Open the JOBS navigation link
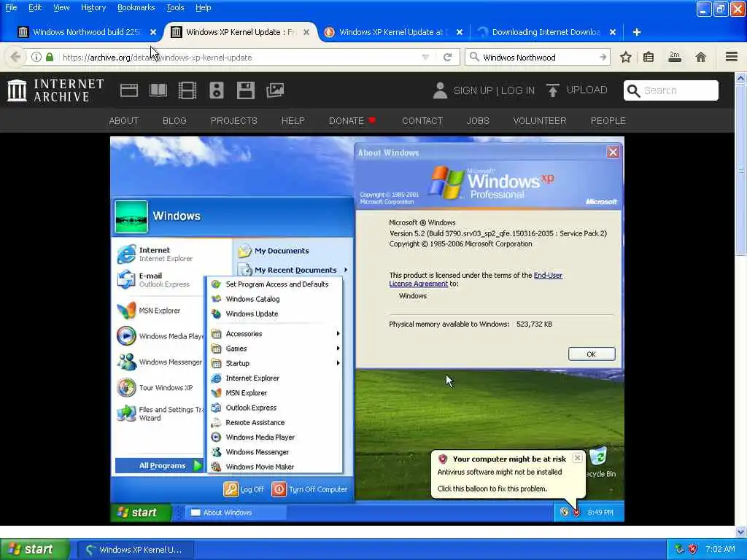This screenshot has height=560, width=747. pyautogui.click(x=478, y=121)
